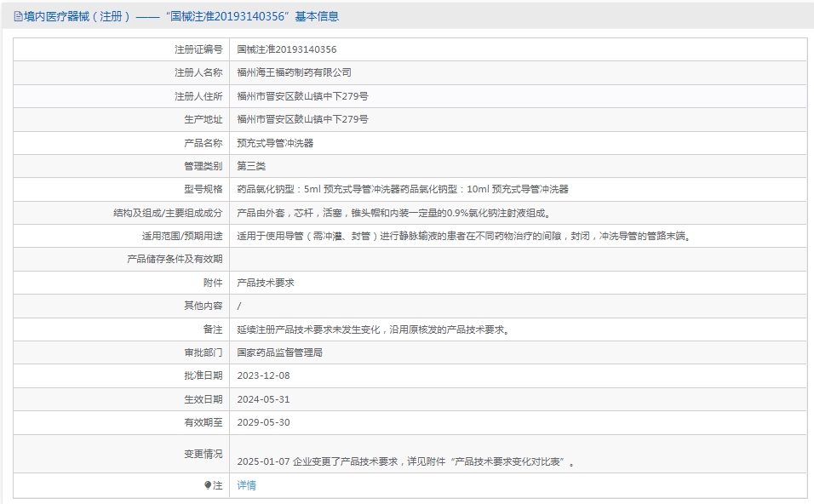The image size is (814, 504).
Task: Click the bullet icon beside the 注 label
Action: click(x=208, y=485)
